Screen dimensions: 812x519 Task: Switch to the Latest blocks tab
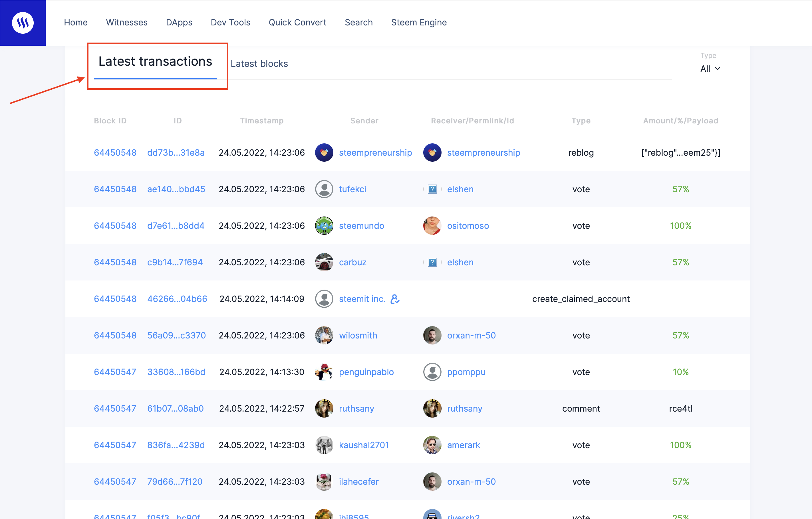(259, 63)
